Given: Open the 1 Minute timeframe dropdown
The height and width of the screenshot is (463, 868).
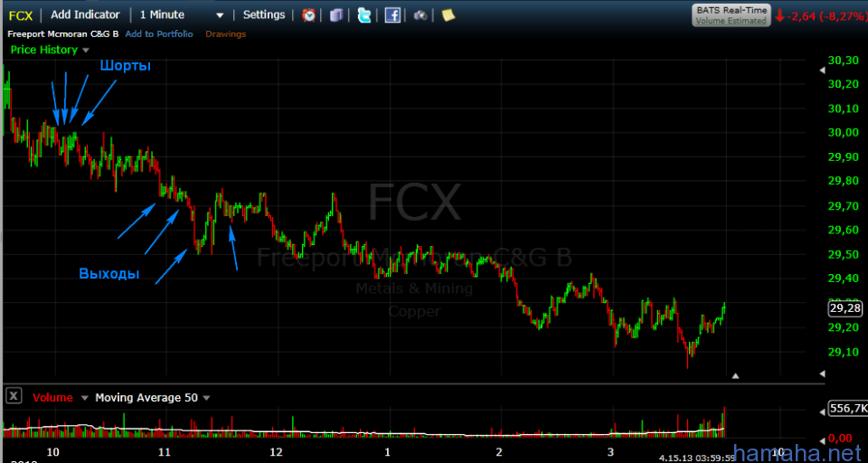Looking at the screenshot, I should [182, 15].
